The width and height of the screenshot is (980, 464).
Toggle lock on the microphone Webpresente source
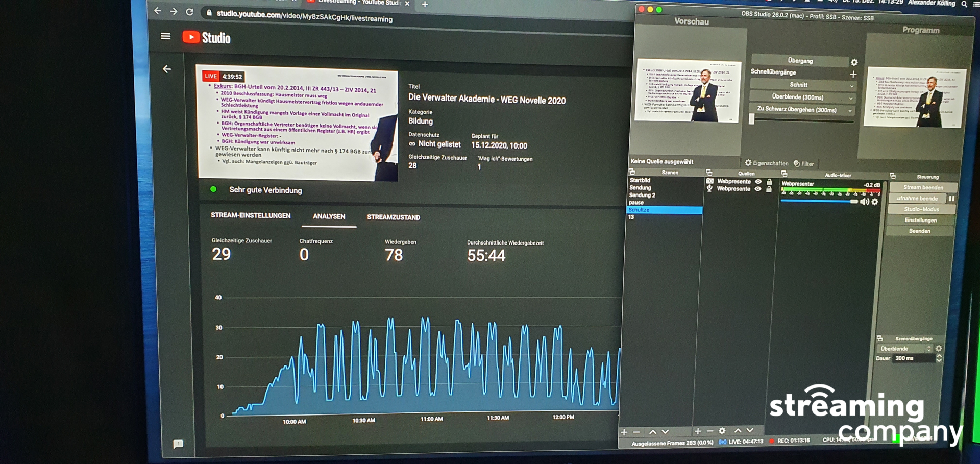click(x=769, y=189)
